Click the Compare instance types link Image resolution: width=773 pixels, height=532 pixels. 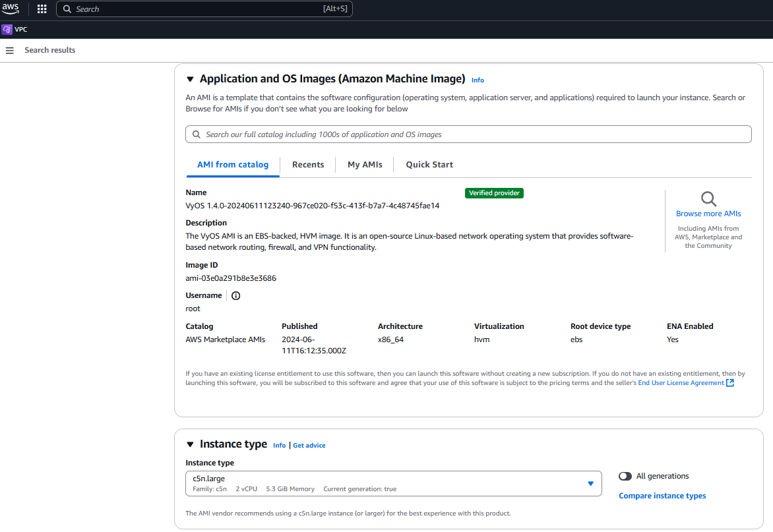point(662,495)
